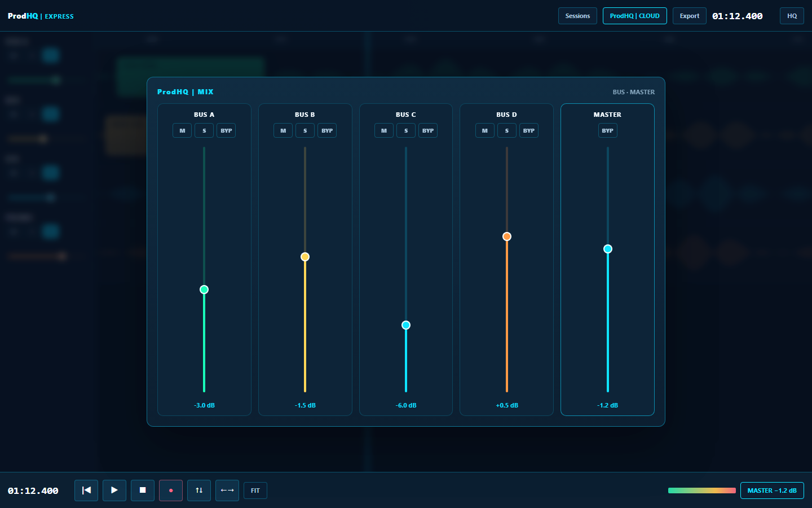Screen dimensions: 812x508
Task: Solo Bus A
Action: (x=204, y=130)
